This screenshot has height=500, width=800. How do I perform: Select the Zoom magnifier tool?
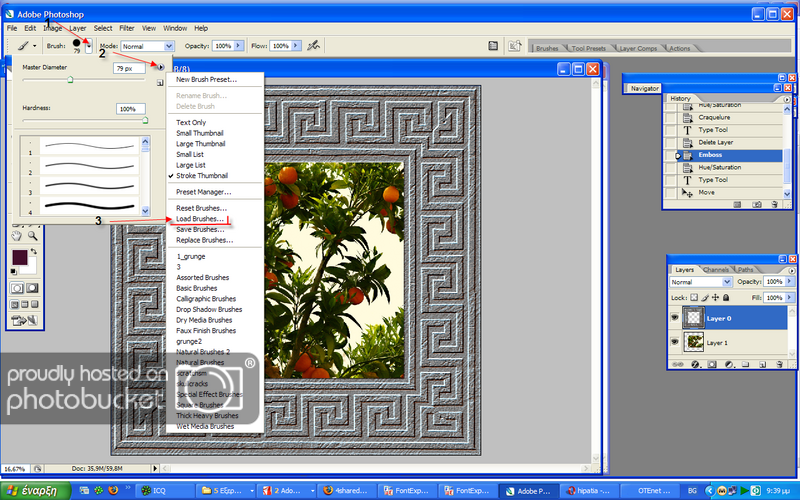coord(33,236)
